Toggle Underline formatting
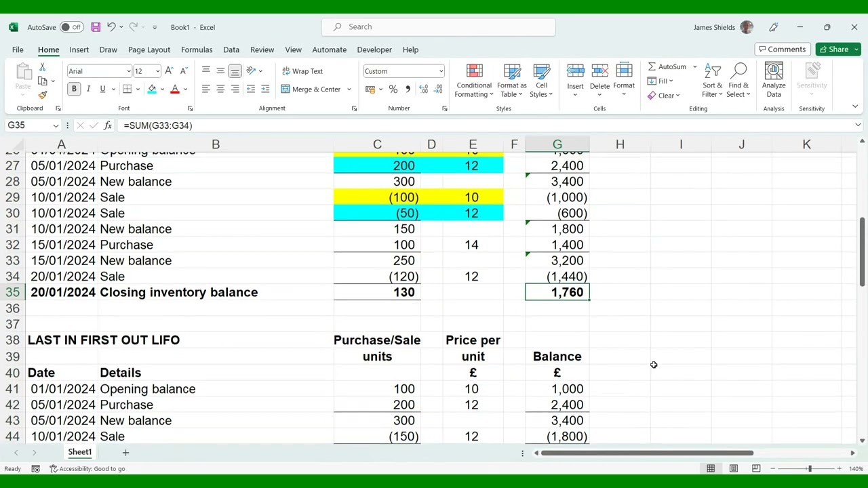The image size is (868, 488). click(x=102, y=89)
